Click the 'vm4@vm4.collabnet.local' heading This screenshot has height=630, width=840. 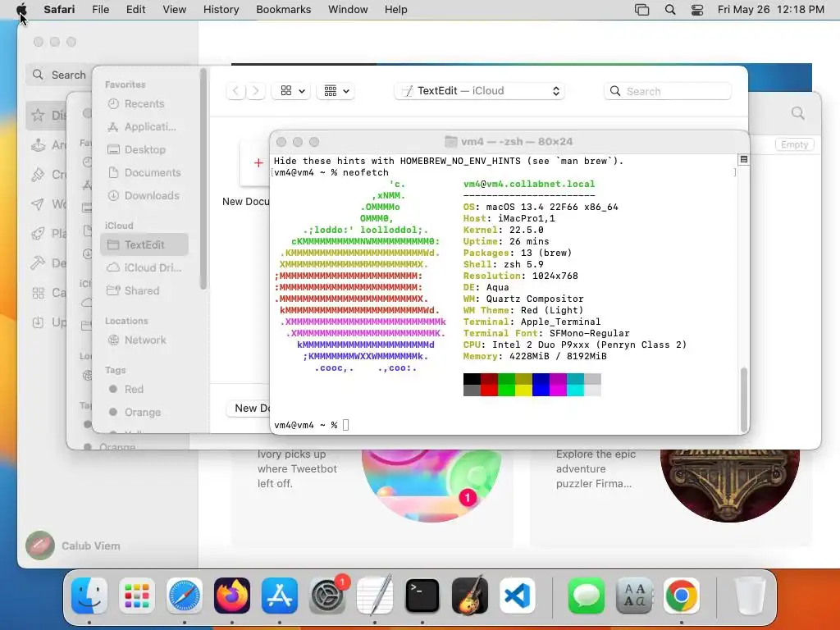coord(529,184)
